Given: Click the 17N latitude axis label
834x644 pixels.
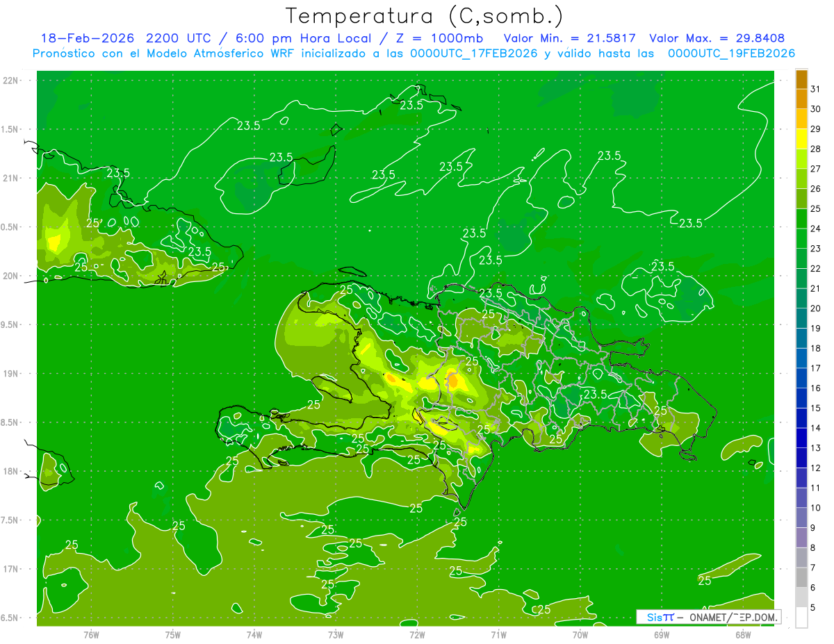Looking at the screenshot, I should [x=10, y=569].
